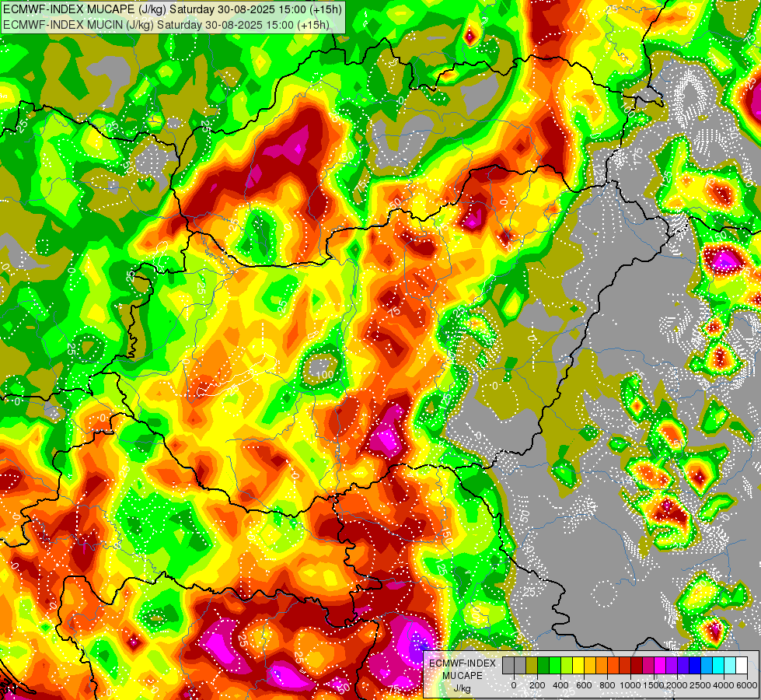Select the yellow legend swatch
Viewport: 761px width, 700px height.
tap(578, 665)
